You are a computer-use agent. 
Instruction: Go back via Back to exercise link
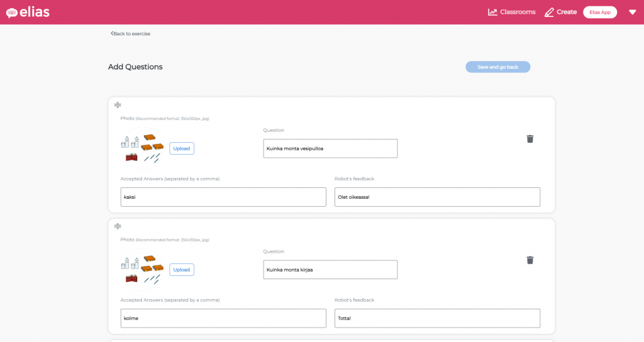(130, 33)
